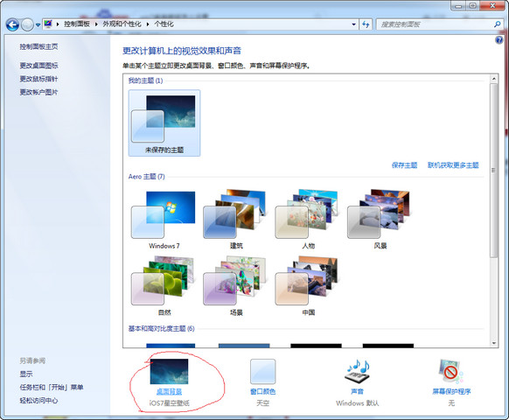Click 联机获取更多主题 link

click(x=453, y=165)
